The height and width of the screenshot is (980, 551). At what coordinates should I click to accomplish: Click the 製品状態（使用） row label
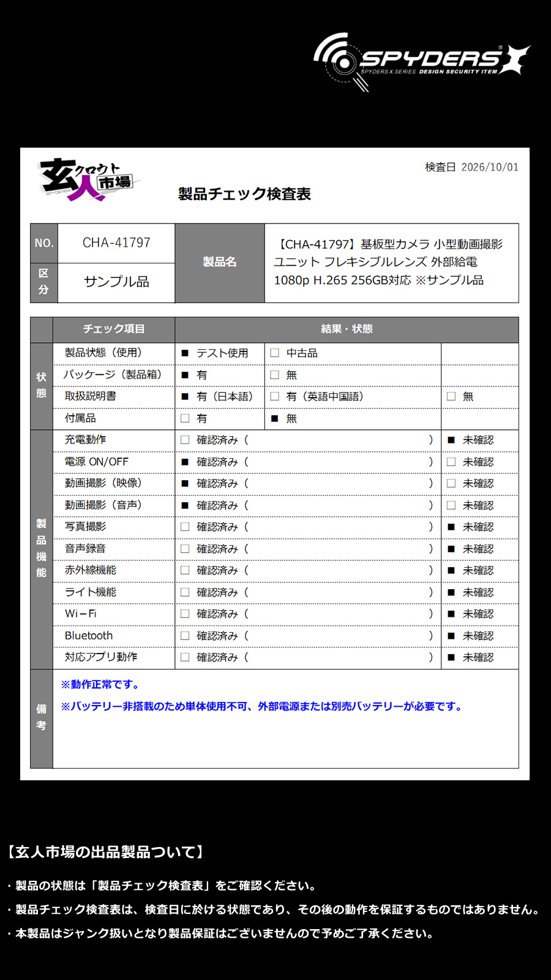coord(103,353)
